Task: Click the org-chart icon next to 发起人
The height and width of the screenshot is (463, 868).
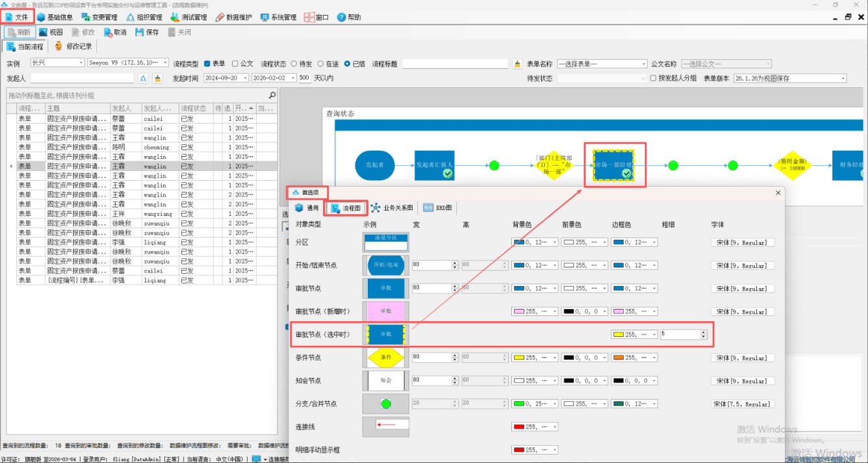Action: click(144, 78)
